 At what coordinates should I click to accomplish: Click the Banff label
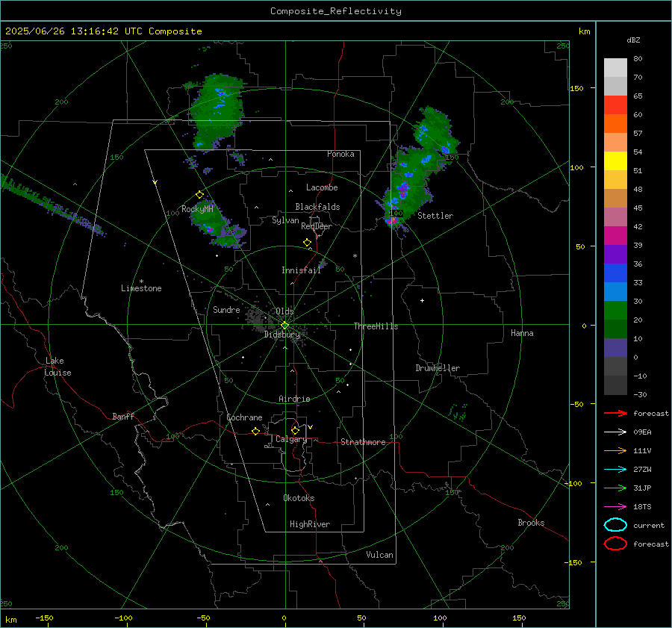pyautogui.click(x=123, y=416)
